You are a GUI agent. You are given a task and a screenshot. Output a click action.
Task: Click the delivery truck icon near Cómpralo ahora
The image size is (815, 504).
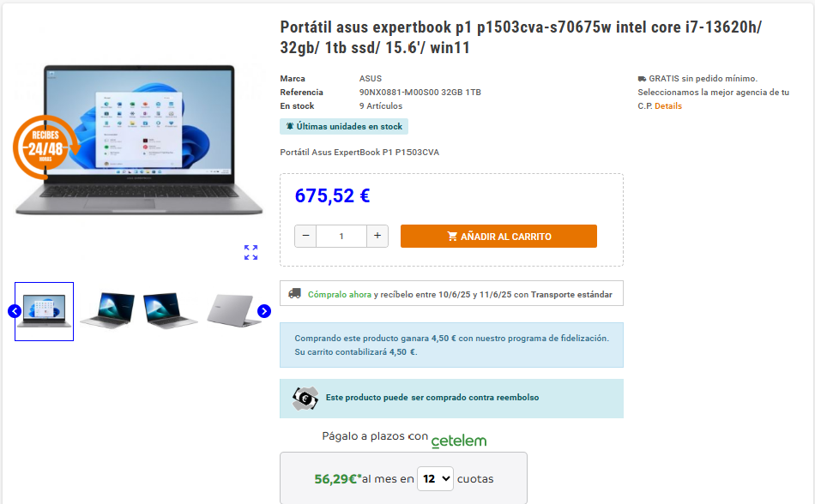pos(295,294)
